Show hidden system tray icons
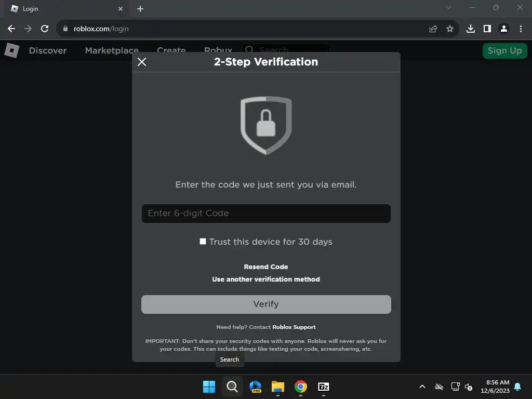This screenshot has height=399, width=532. [x=422, y=387]
